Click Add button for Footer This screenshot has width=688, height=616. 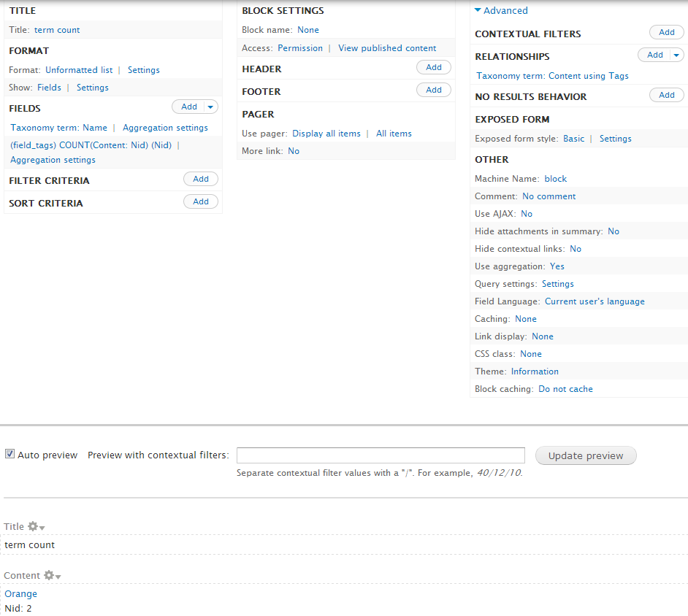[x=434, y=90]
